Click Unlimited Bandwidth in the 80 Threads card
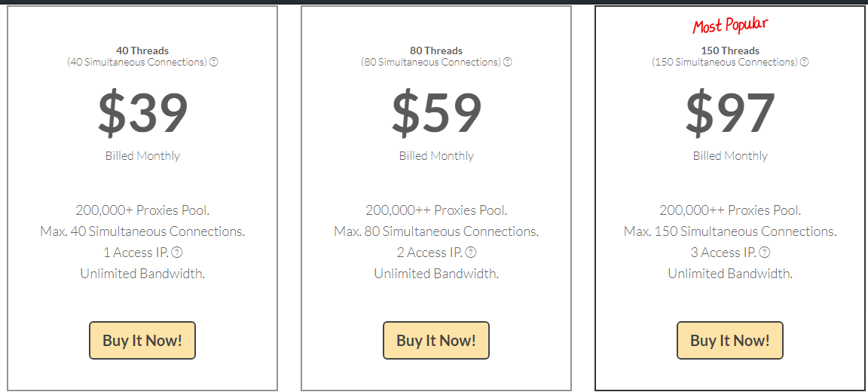Screen dimensions: 868x392 point(436,274)
